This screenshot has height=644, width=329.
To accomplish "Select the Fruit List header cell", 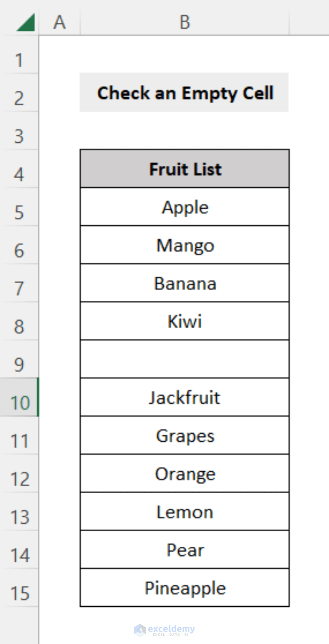I will coord(184,168).
